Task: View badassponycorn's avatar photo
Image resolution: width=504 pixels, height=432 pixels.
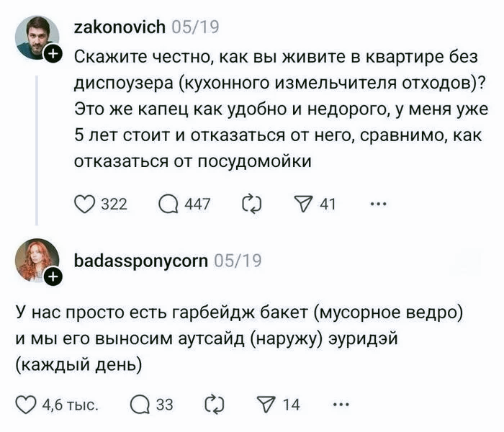Action: tap(37, 260)
